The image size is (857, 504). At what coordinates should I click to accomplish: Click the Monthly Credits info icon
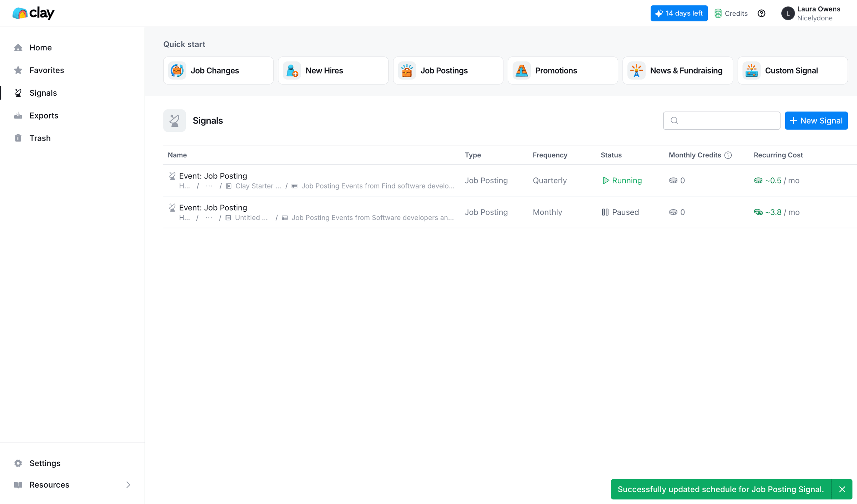click(728, 155)
